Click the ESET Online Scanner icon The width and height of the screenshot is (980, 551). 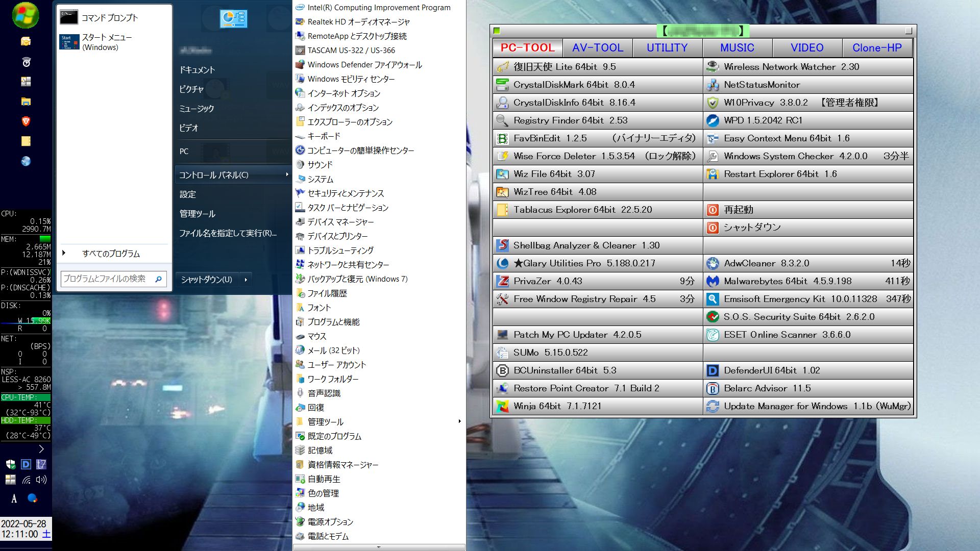pos(713,335)
